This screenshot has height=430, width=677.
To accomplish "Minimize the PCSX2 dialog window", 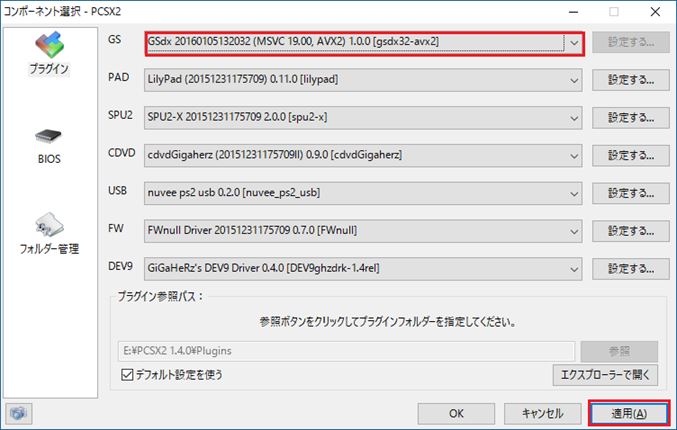I will click(x=573, y=12).
